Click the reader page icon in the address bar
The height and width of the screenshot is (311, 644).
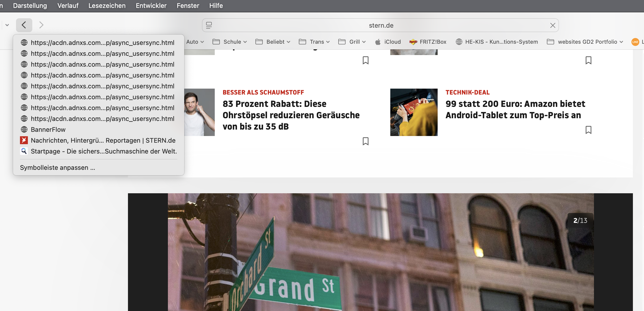[209, 25]
